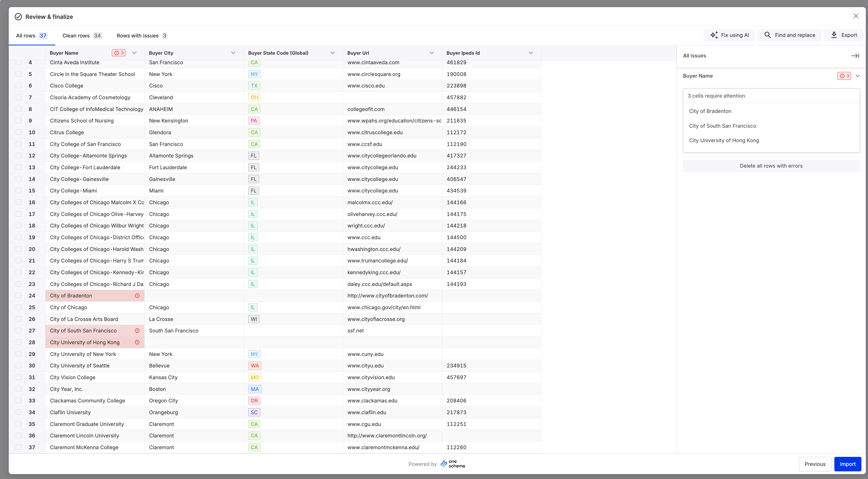The height and width of the screenshot is (479, 868).
Task: Switch to the Rows with issues tab
Action: [142, 36]
